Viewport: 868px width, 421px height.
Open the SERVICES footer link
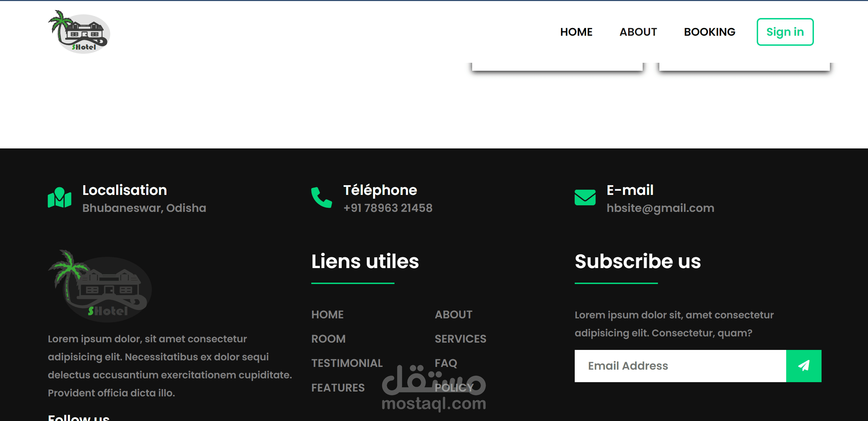pos(461,339)
